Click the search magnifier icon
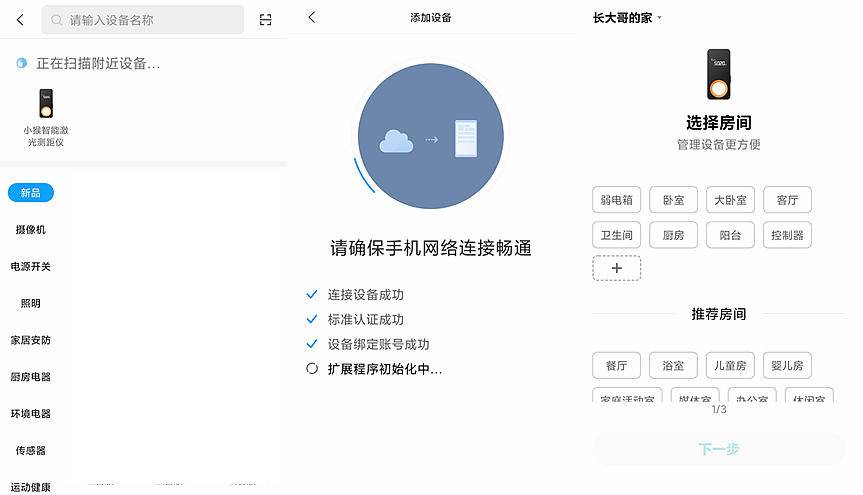 [x=56, y=20]
